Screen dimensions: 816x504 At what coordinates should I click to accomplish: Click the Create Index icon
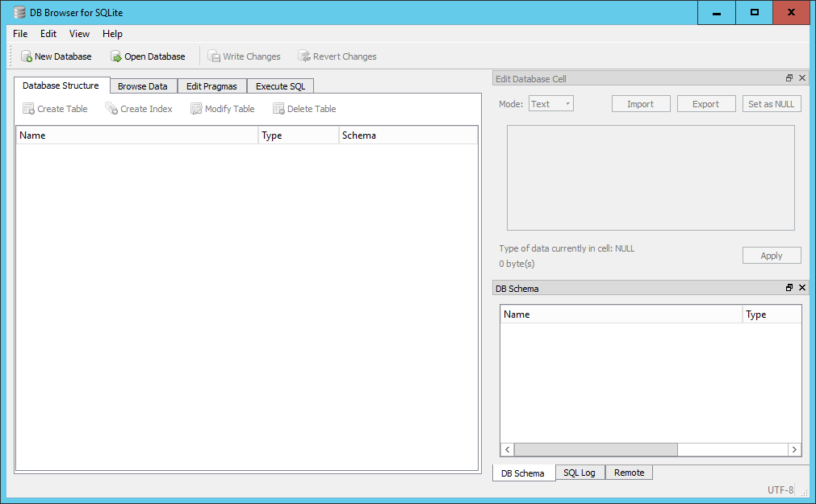pos(111,109)
